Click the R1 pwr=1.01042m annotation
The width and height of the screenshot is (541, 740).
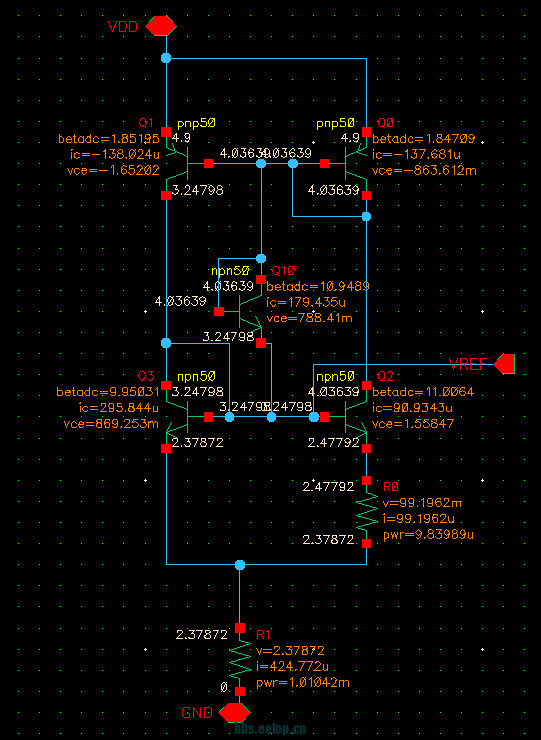tap(303, 682)
